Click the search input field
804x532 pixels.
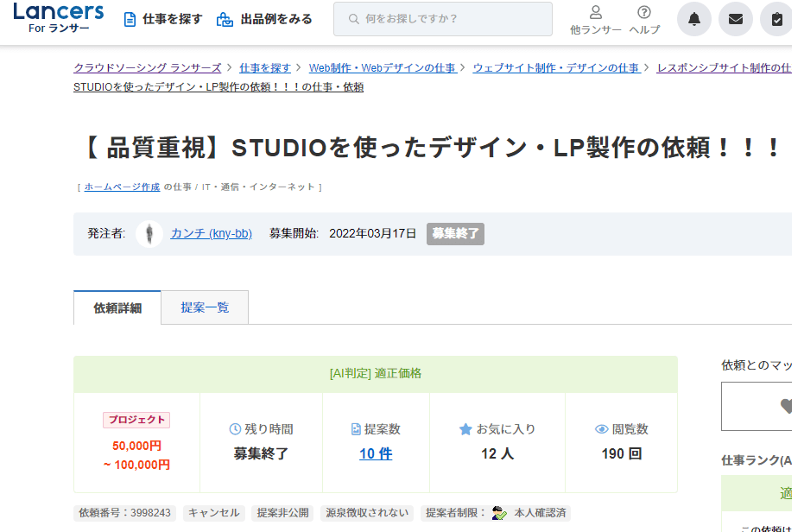tap(442, 19)
